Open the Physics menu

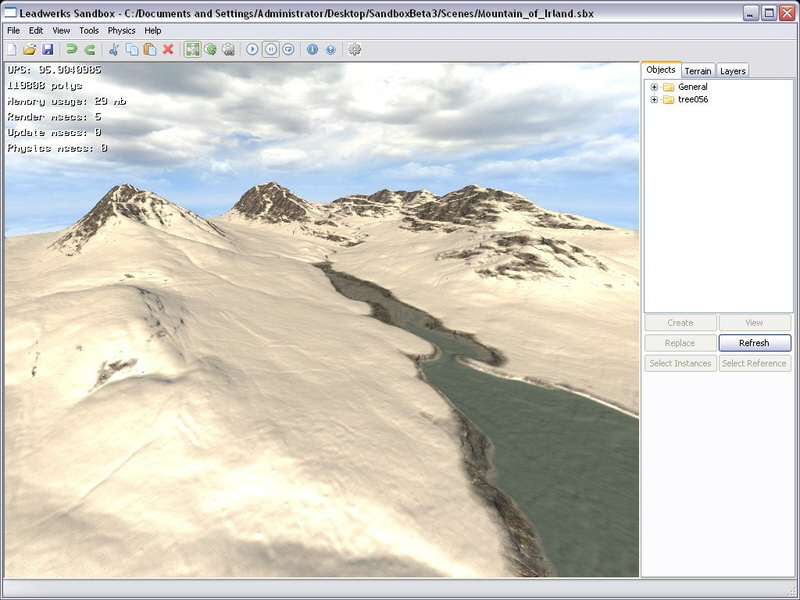(121, 31)
